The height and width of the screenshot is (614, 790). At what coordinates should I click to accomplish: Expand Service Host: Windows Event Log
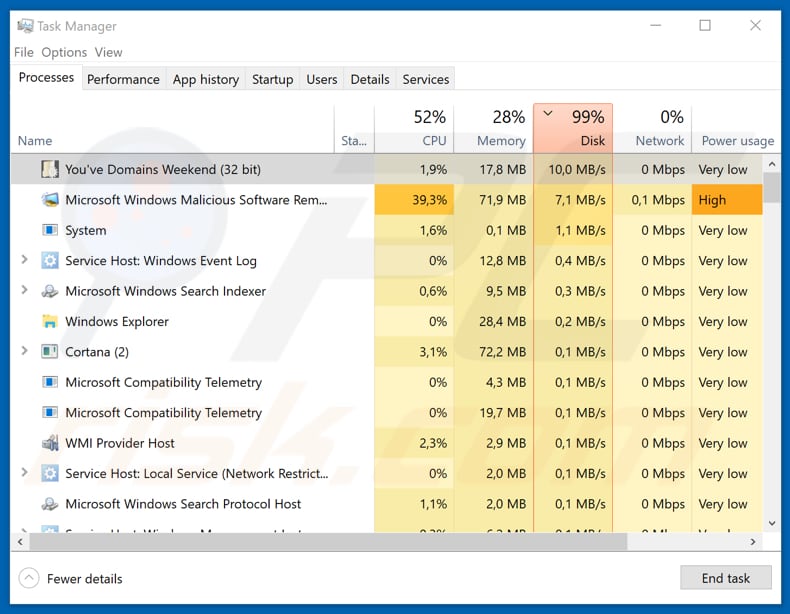[24, 260]
